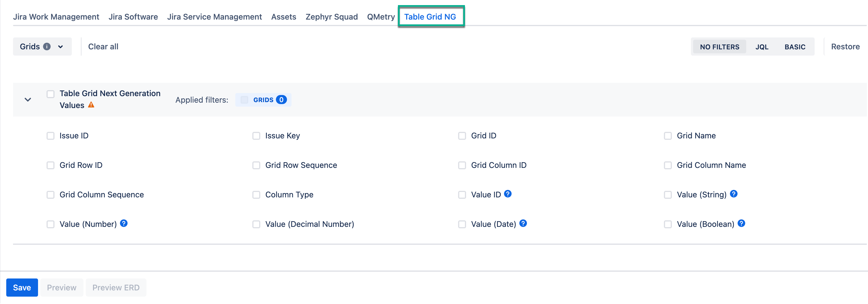Viewport: 868px width, 304px height.
Task: Collapse the Table Grid Values section chevron
Action: point(28,100)
